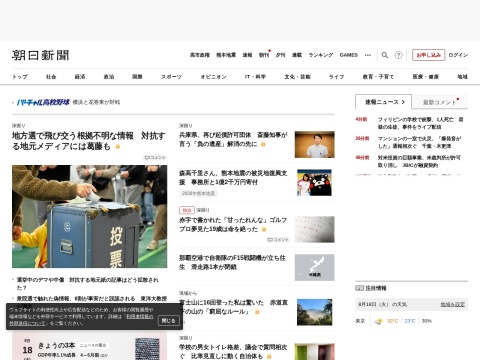Switch to 最新コメント tab
480x360 pixels.
[440, 102]
